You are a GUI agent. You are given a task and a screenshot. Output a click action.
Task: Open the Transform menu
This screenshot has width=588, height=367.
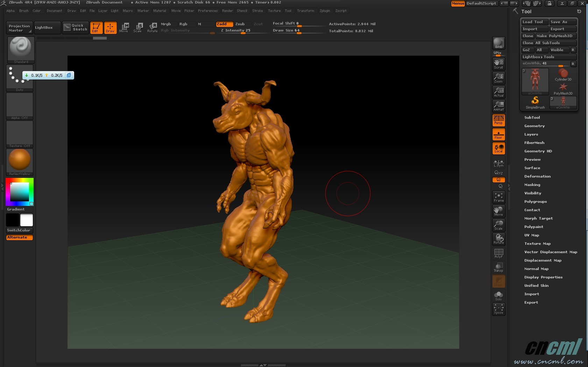coord(305,11)
